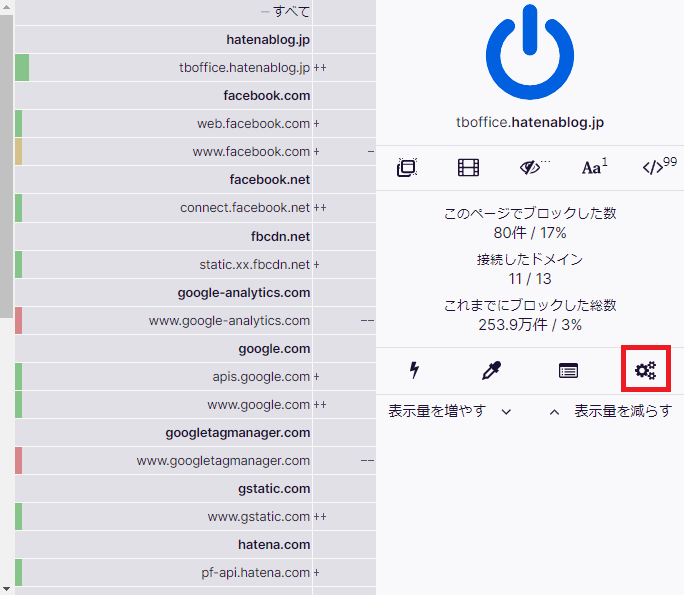Click the 11 / 13 domains connected value
The height and width of the screenshot is (595, 684).
pos(530,278)
